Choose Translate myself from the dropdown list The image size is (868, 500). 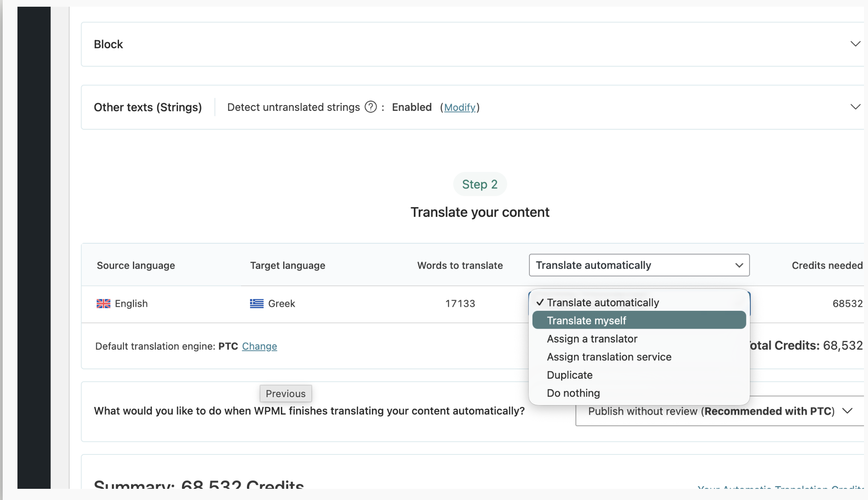point(586,321)
